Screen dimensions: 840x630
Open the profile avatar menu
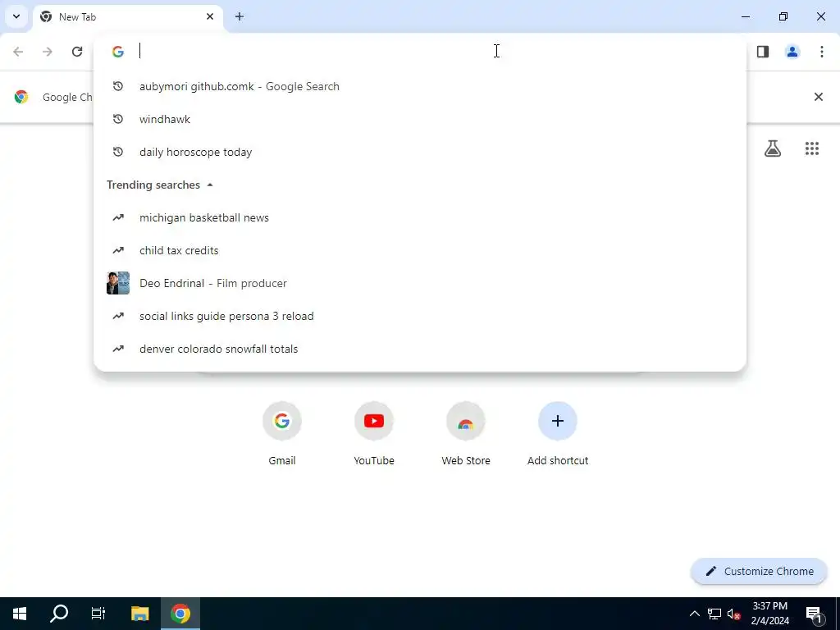click(792, 52)
